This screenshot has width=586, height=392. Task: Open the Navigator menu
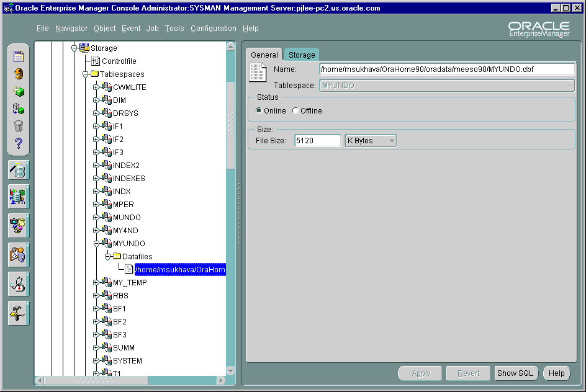[71, 29]
